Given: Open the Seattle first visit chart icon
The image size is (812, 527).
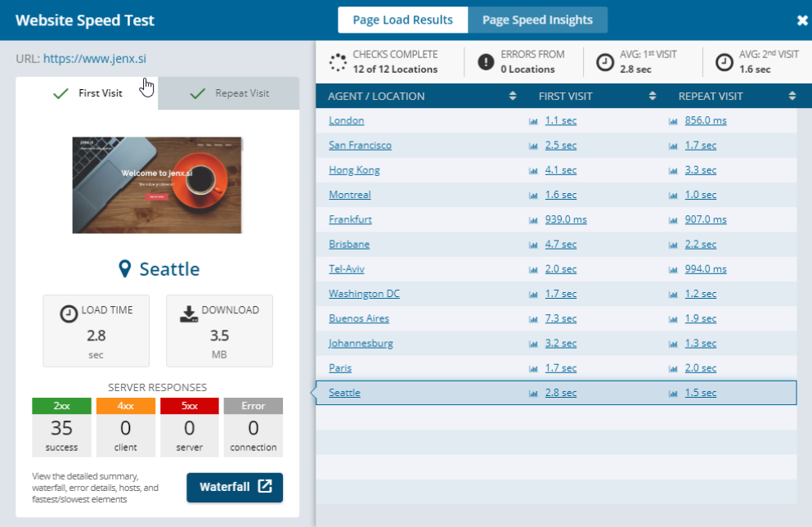Looking at the screenshot, I should [x=533, y=394].
